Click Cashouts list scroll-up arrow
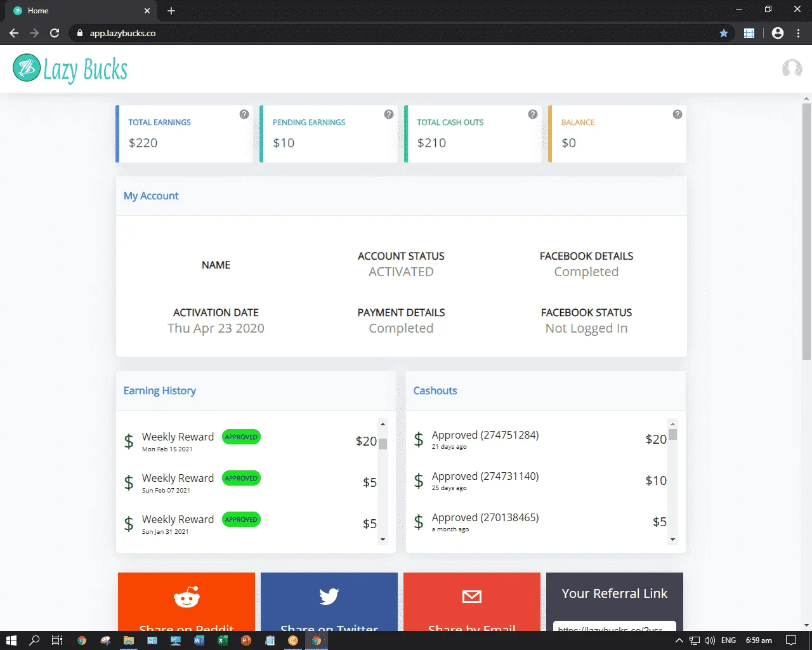 click(x=672, y=424)
